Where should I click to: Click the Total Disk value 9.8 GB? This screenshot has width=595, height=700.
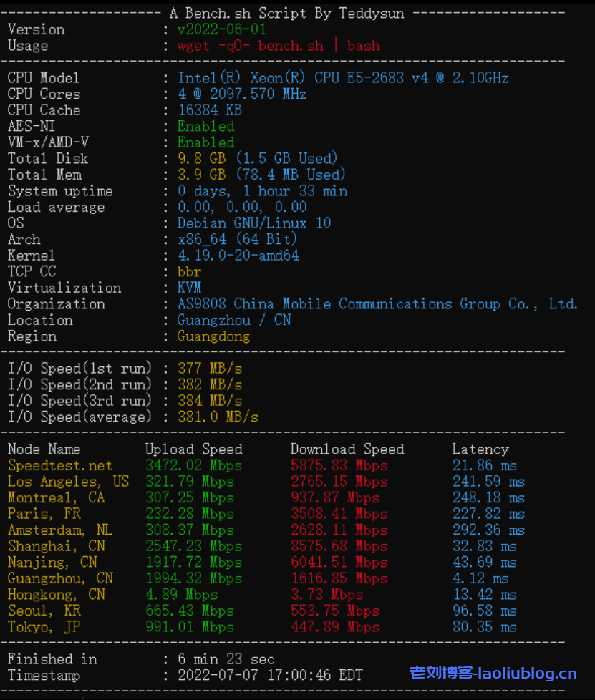coord(257,158)
